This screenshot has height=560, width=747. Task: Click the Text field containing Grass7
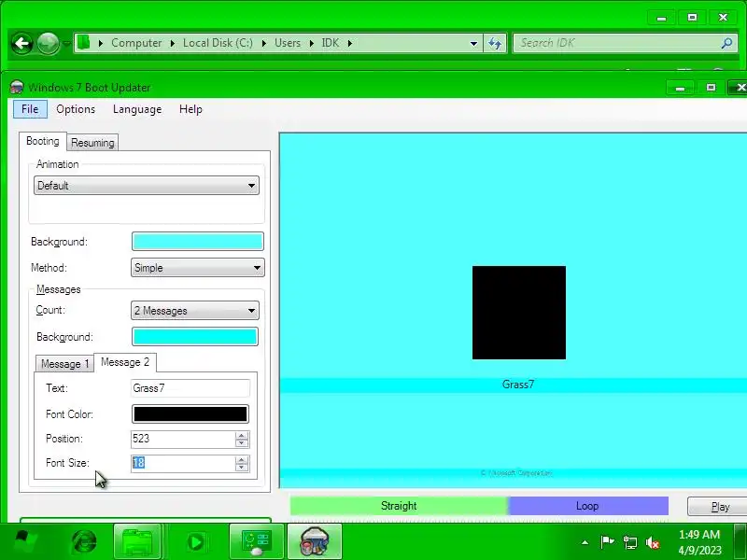pyautogui.click(x=190, y=388)
